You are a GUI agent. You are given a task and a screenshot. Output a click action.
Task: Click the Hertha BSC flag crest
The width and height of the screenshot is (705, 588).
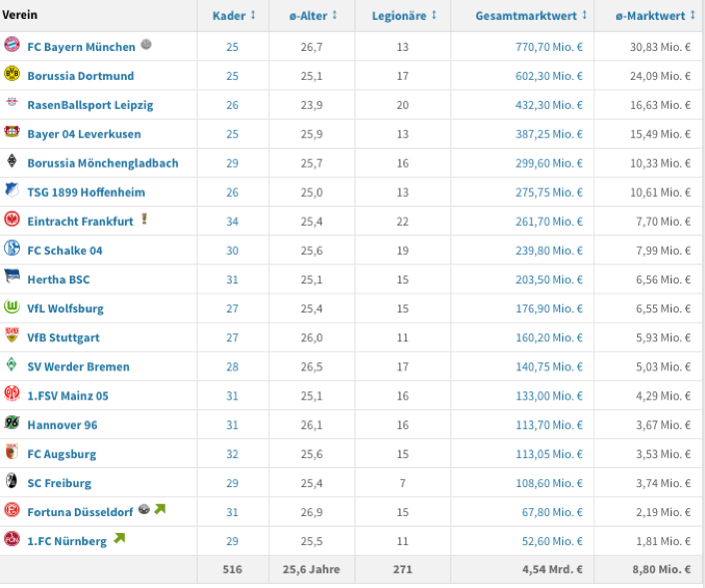click(x=12, y=276)
